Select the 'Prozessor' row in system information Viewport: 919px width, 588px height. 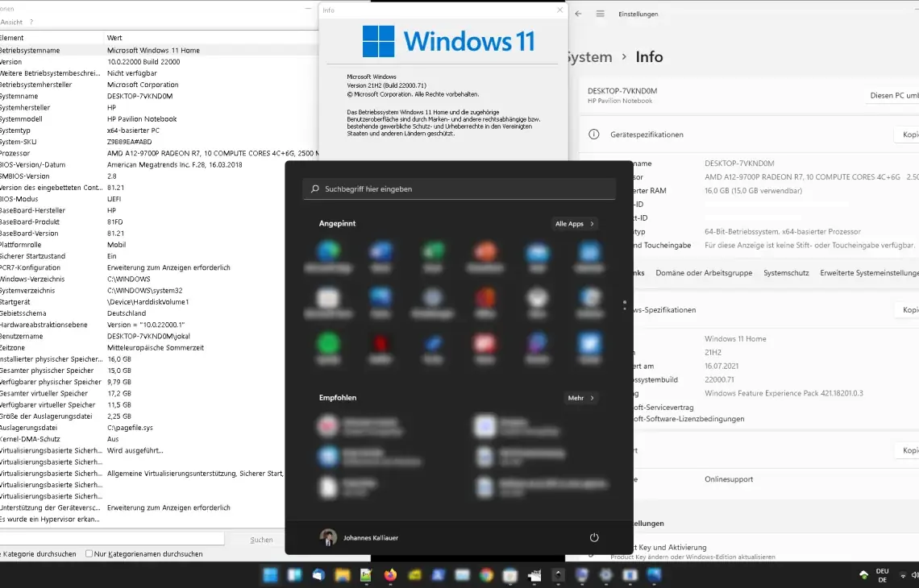pos(159,153)
